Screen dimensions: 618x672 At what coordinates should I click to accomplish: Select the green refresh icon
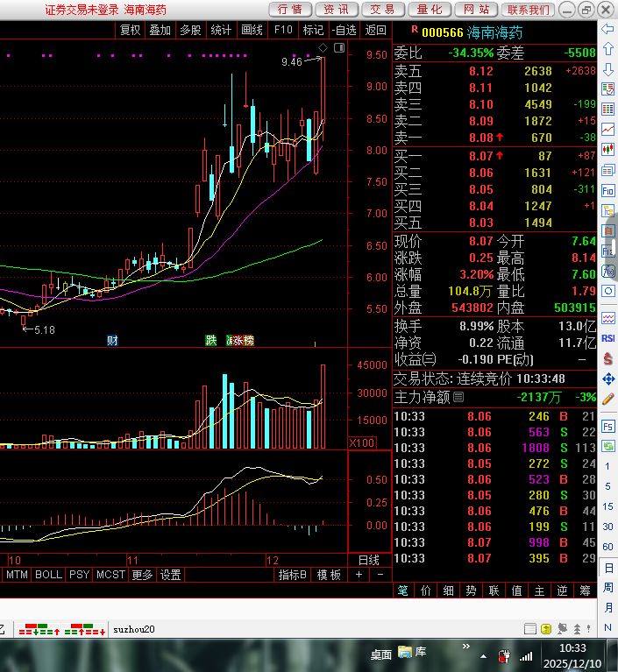click(607, 447)
